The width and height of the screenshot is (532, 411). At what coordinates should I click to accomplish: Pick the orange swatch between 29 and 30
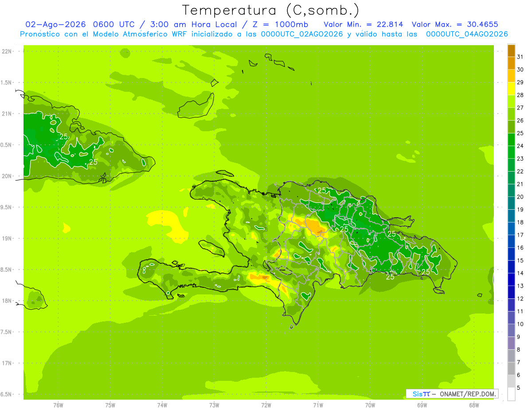click(511, 76)
